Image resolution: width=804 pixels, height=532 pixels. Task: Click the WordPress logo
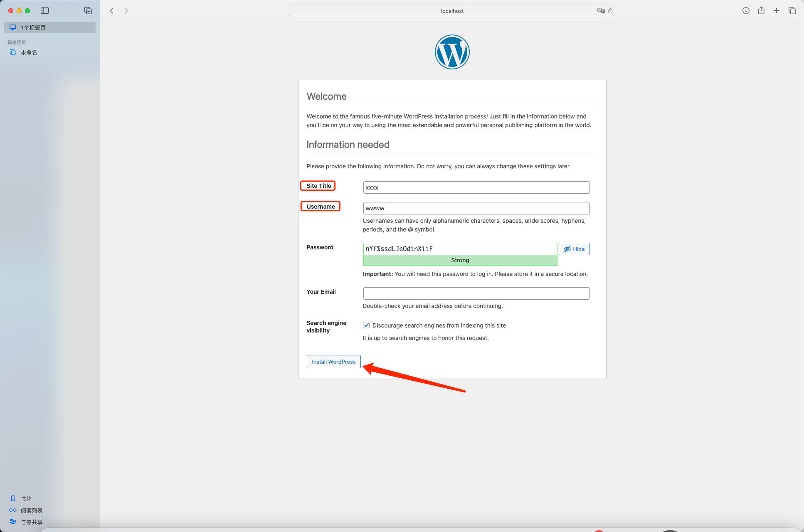(452, 52)
